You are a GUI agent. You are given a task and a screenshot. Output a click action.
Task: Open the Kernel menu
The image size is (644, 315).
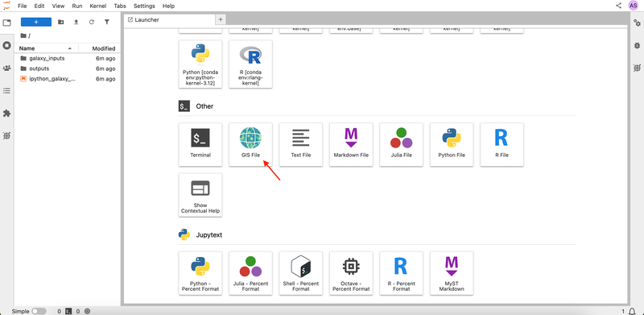tap(98, 6)
